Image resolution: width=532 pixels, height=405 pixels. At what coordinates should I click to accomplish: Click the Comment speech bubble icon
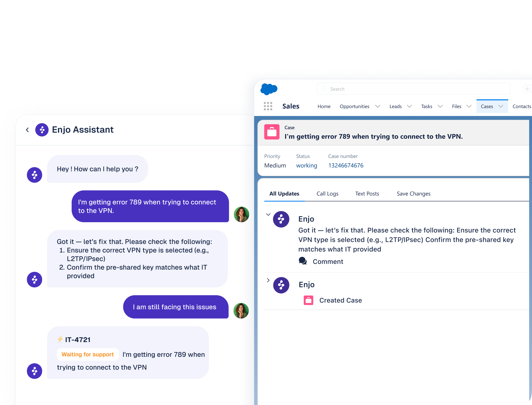coord(303,261)
